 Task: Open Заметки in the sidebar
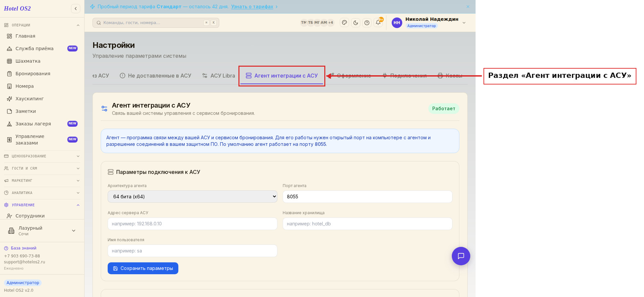pos(42,111)
